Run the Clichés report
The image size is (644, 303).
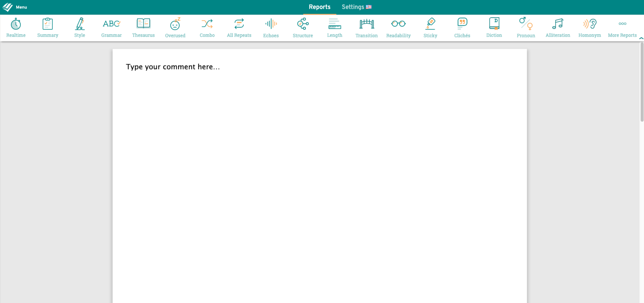[x=462, y=28]
